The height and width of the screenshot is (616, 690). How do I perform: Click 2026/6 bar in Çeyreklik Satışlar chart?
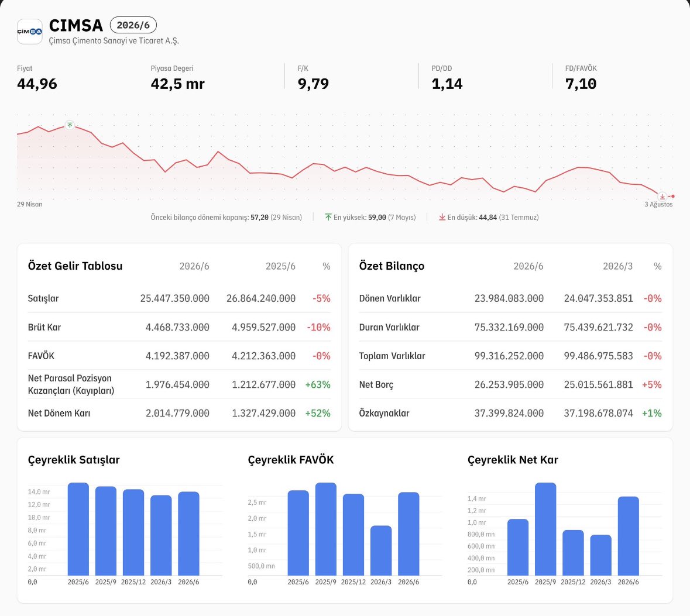(189, 534)
